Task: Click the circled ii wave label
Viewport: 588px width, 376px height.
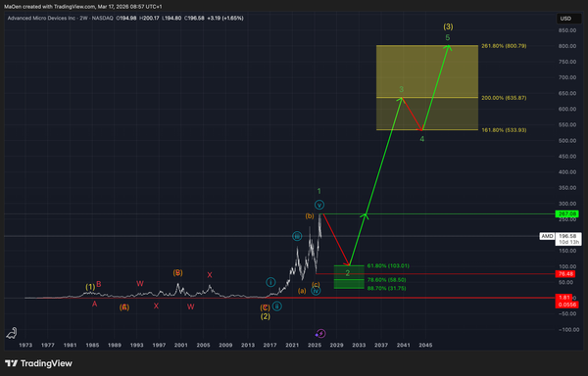Action: click(276, 306)
